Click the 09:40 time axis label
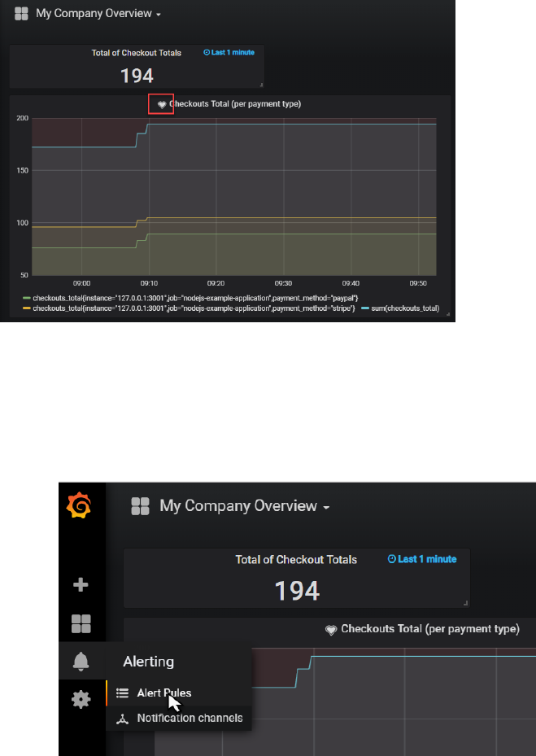 (351, 283)
